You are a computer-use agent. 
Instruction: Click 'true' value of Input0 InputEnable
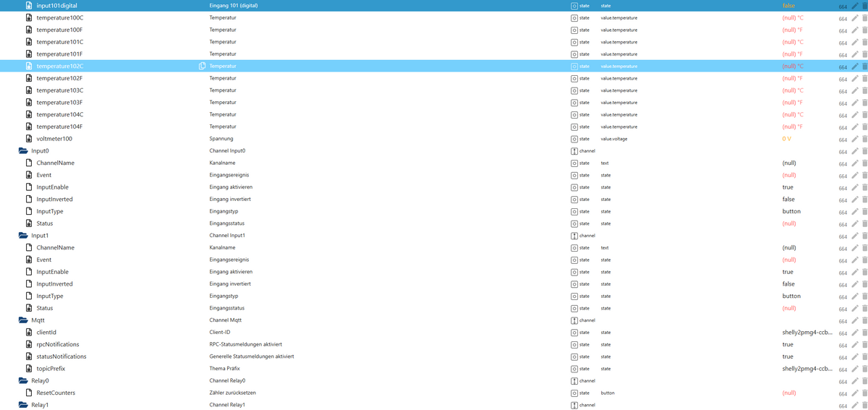pyautogui.click(x=788, y=187)
